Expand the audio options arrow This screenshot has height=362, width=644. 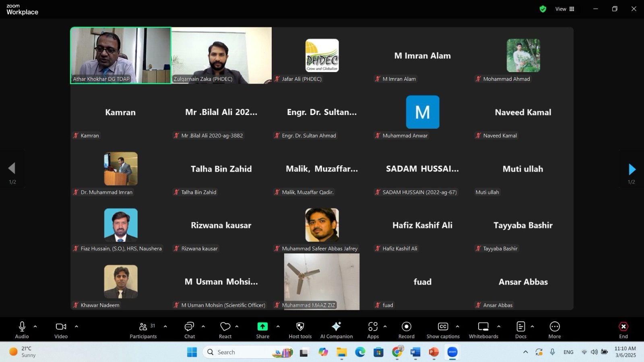click(35, 327)
